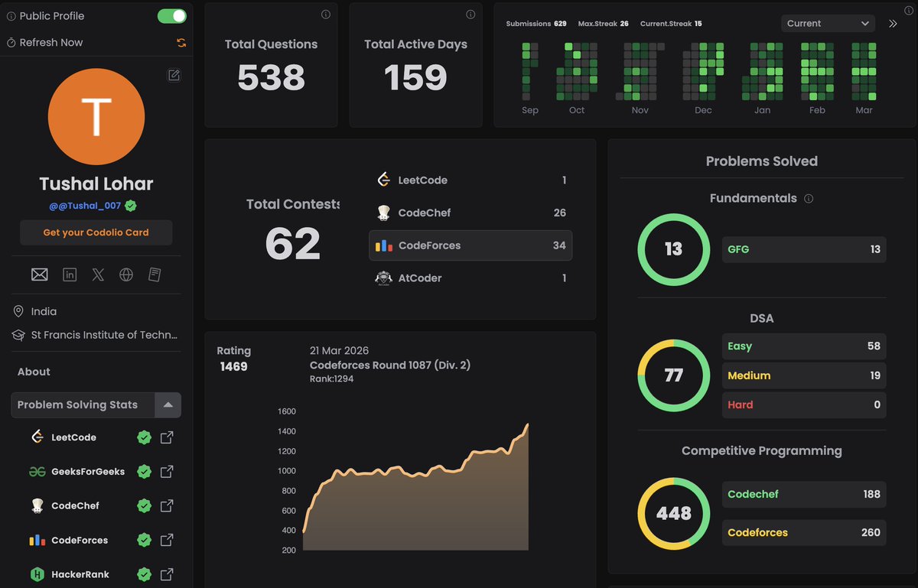Click the Current.Streak 15 stat

[671, 24]
